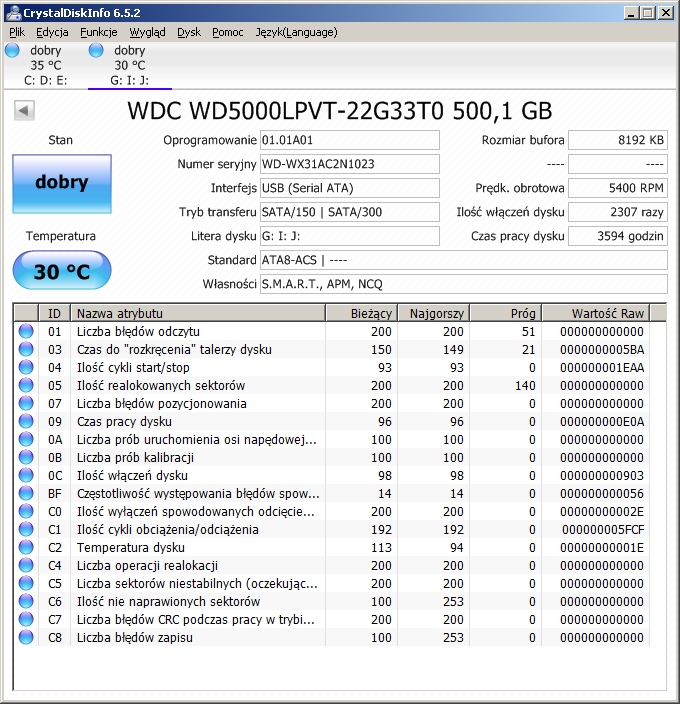Click status orb for attribute 09 power-on hours
The image size is (680, 704).
click(26, 421)
